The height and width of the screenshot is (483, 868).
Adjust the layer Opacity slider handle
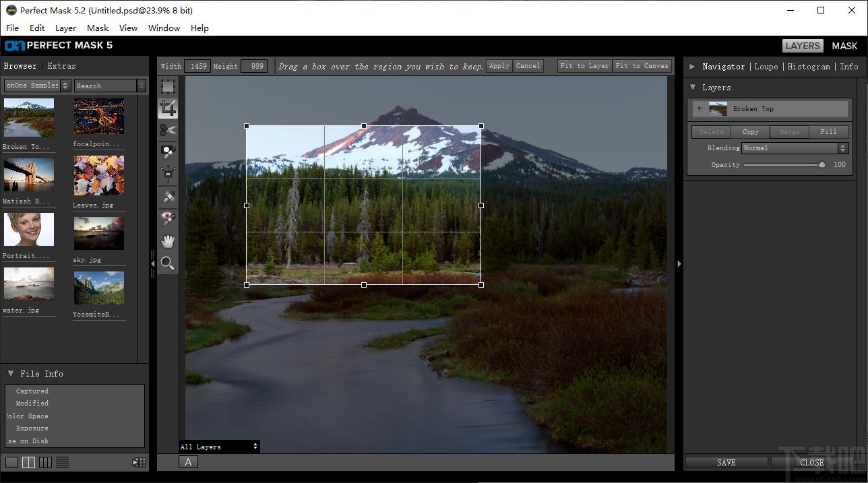(x=822, y=164)
